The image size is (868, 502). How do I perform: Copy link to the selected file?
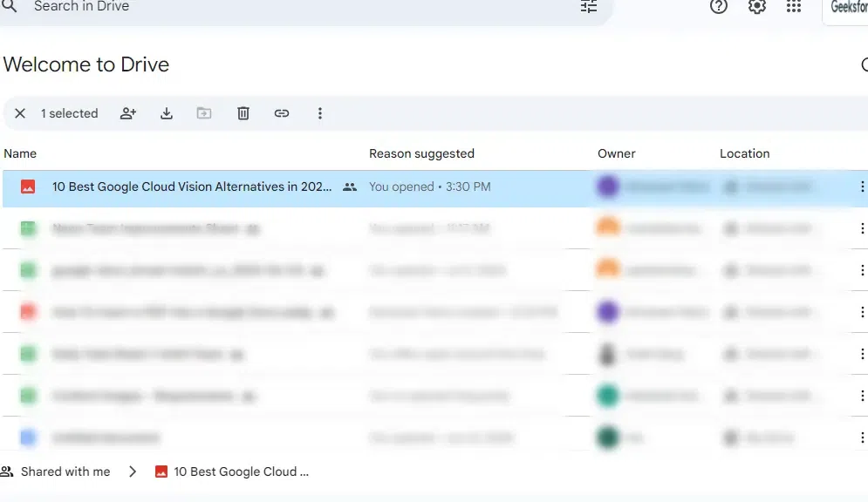click(281, 113)
